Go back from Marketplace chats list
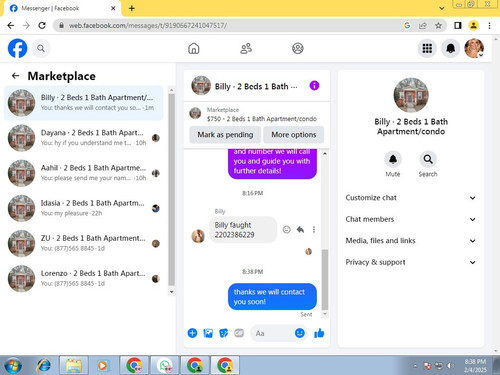This screenshot has width=500, height=375. pyautogui.click(x=15, y=76)
